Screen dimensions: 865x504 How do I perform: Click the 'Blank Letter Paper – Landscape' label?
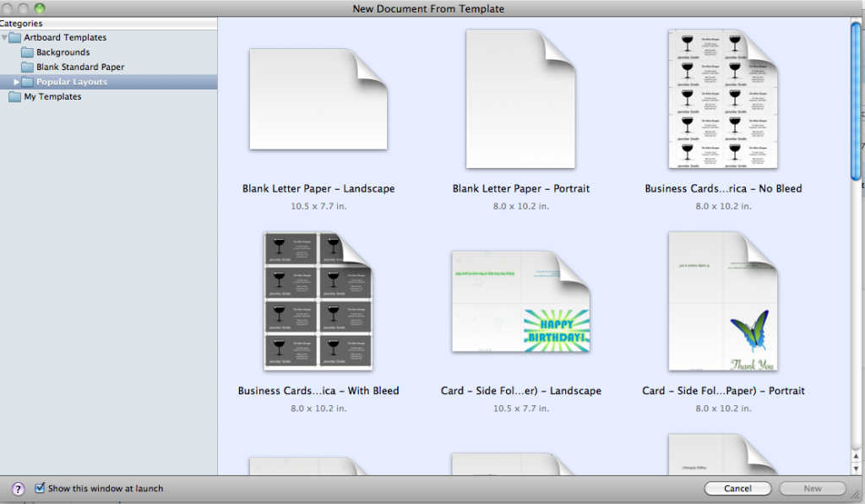tap(318, 188)
